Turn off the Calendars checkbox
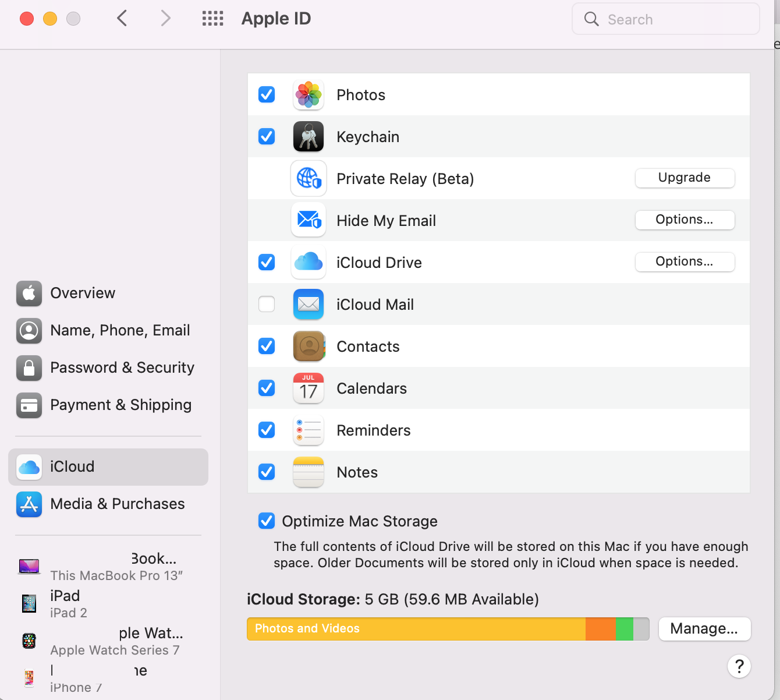The image size is (780, 700). coord(267,388)
